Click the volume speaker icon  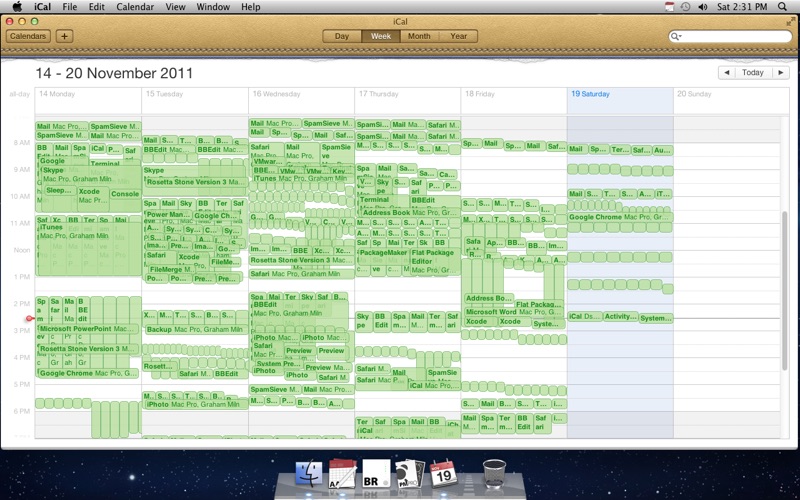pos(703,7)
